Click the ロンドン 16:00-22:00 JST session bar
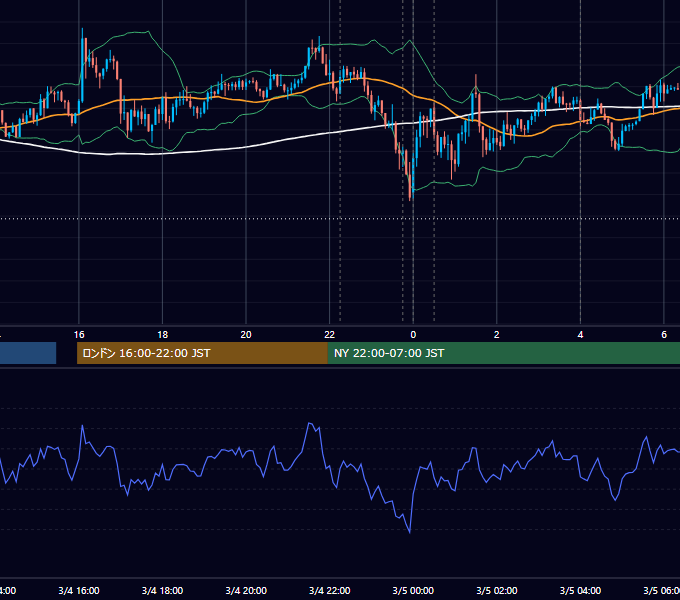 click(x=202, y=353)
